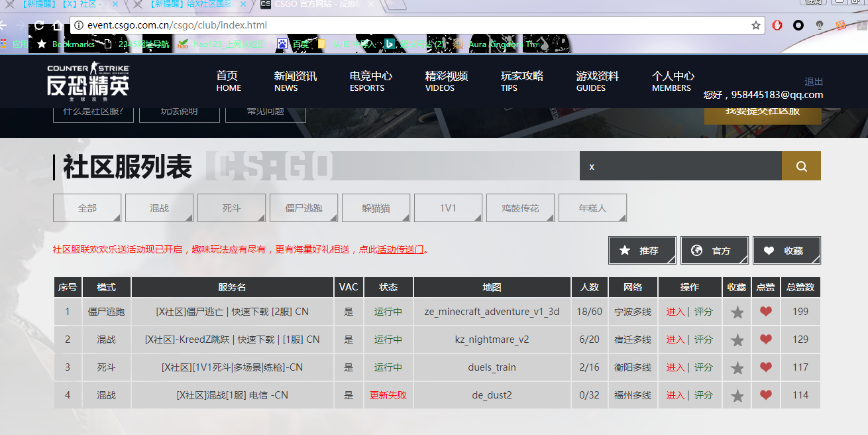
Task: Open the 活动传送门 event link
Action: [x=400, y=250]
